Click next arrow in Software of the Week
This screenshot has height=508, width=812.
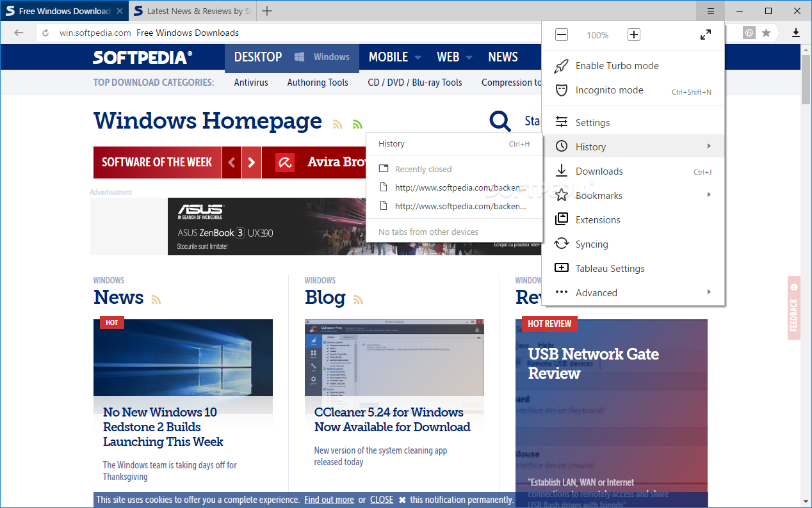[x=252, y=163]
